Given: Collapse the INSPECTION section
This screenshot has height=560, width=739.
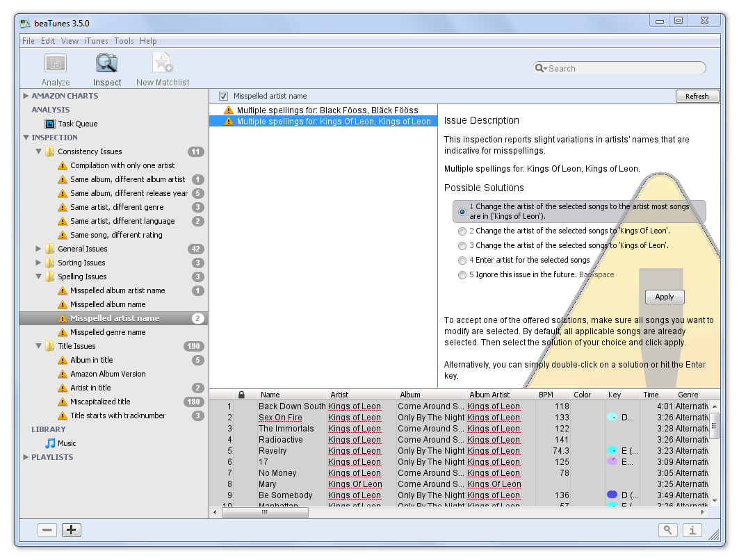Looking at the screenshot, I should [26, 138].
